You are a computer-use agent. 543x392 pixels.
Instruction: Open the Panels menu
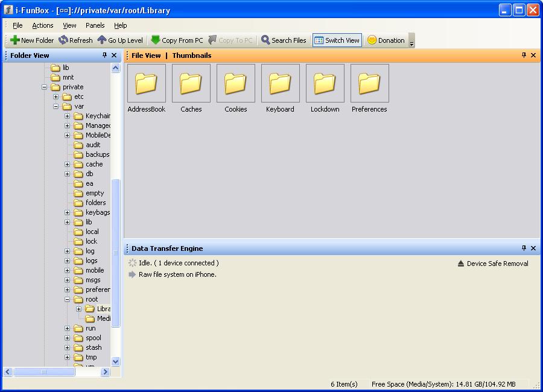coord(95,25)
